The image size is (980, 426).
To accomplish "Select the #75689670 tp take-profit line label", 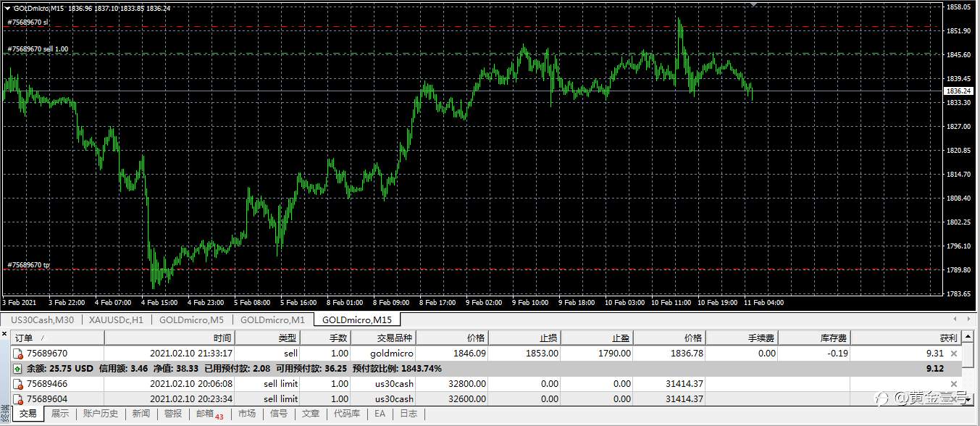I will coord(28,265).
